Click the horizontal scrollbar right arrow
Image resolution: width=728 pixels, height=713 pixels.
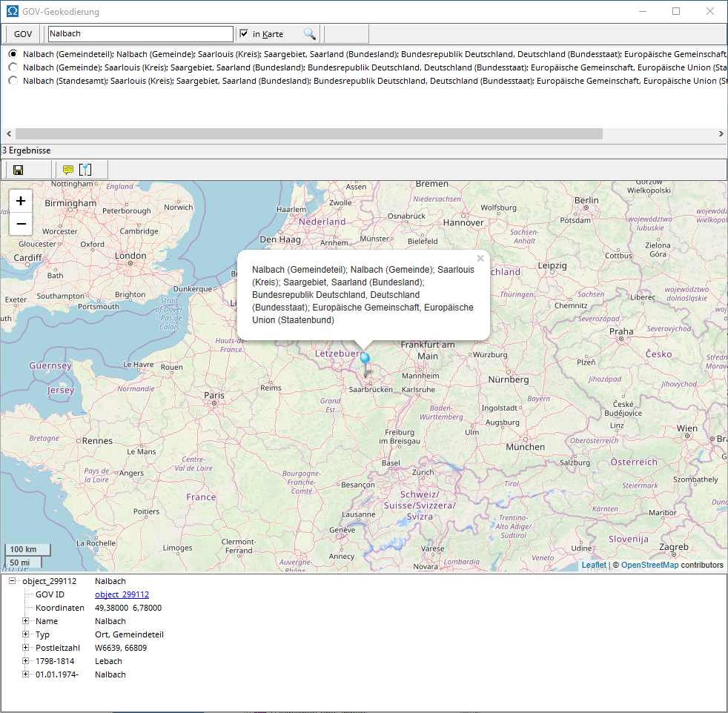coord(721,134)
